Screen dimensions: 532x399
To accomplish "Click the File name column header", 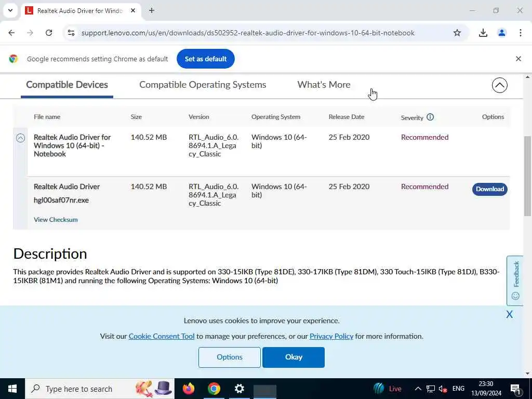I will pyautogui.click(x=47, y=117).
